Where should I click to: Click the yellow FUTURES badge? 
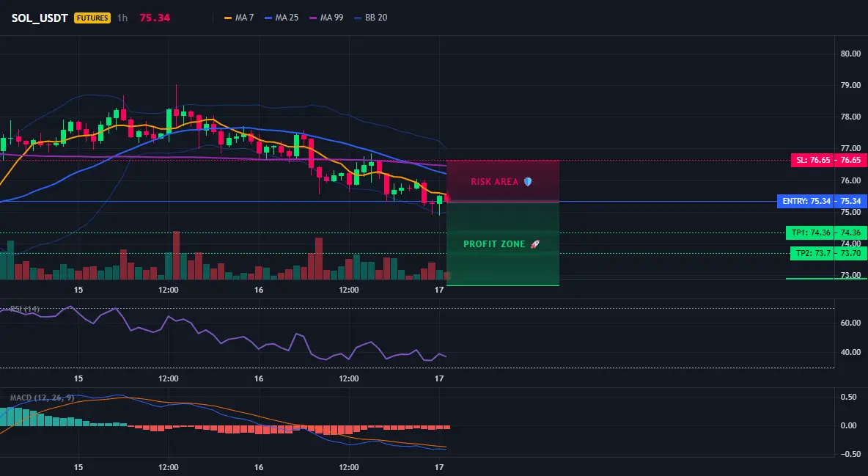pos(92,18)
